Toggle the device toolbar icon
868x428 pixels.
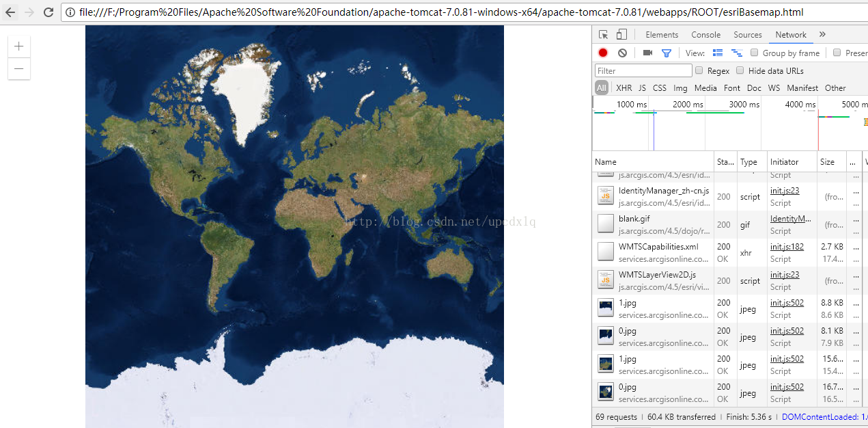pyautogui.click(x=621, y=35)
